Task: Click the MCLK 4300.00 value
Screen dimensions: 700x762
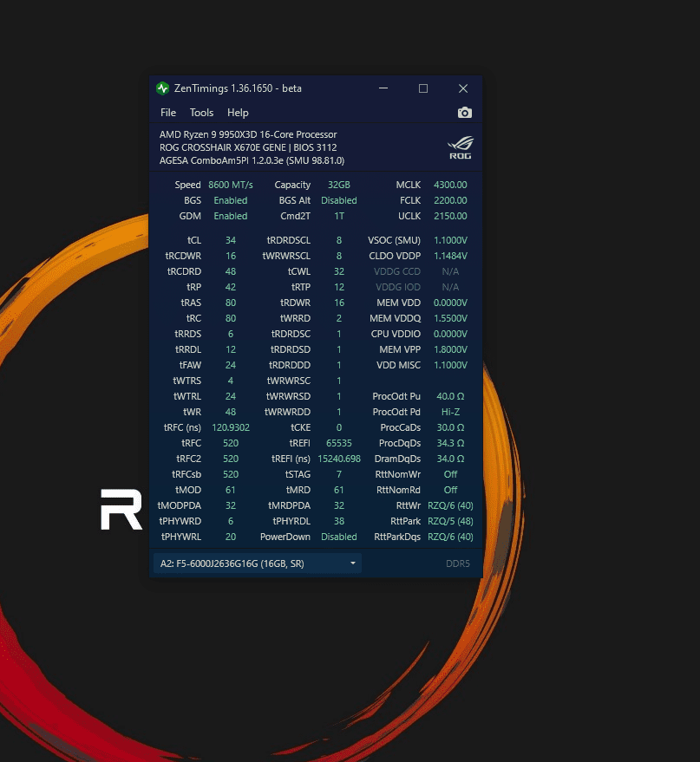Action: [x=450, y=186]
